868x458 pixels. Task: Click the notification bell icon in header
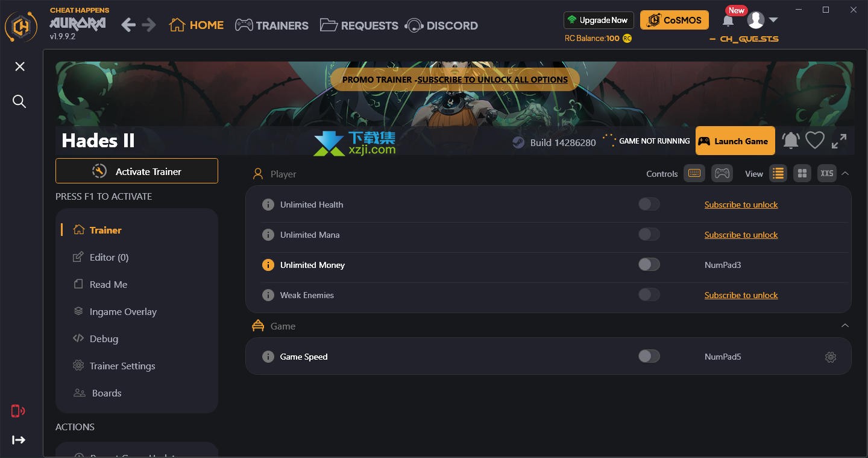728,21
